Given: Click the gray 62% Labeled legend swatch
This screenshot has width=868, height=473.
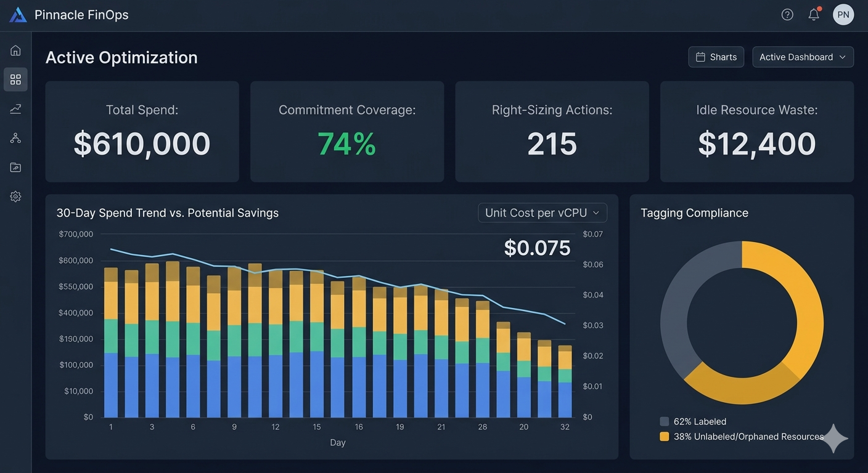Looking at the screenshot, I should [x=665, y=421].
